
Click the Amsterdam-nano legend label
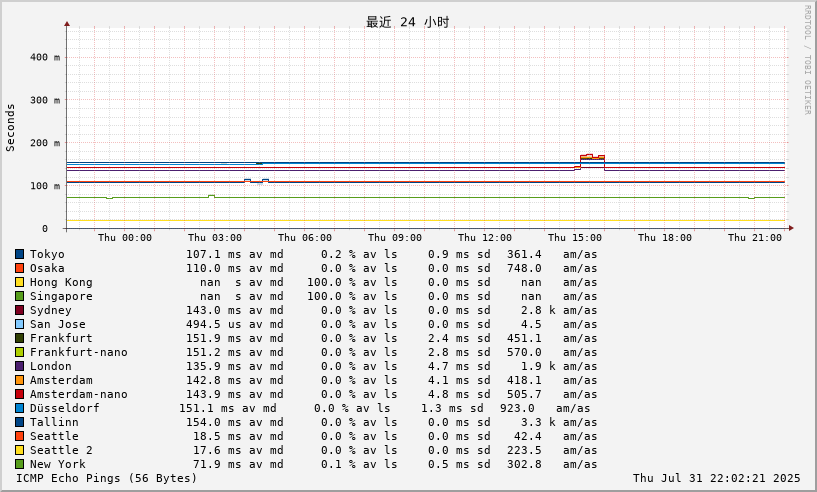[x=79, y=395]
